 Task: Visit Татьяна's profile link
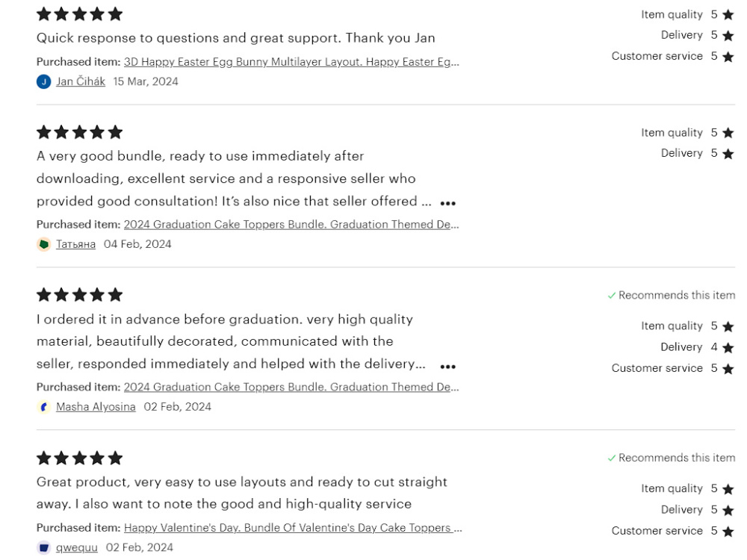tap(75, 244)
